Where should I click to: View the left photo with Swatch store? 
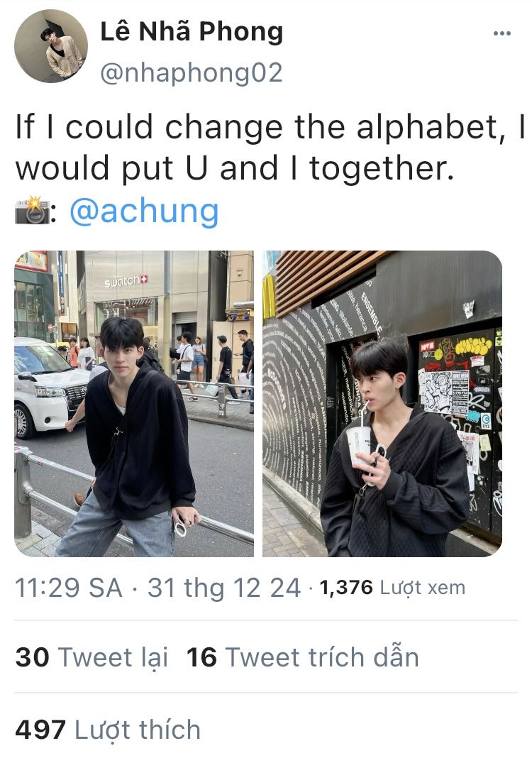pyautogui.click(x=134, y=403)
